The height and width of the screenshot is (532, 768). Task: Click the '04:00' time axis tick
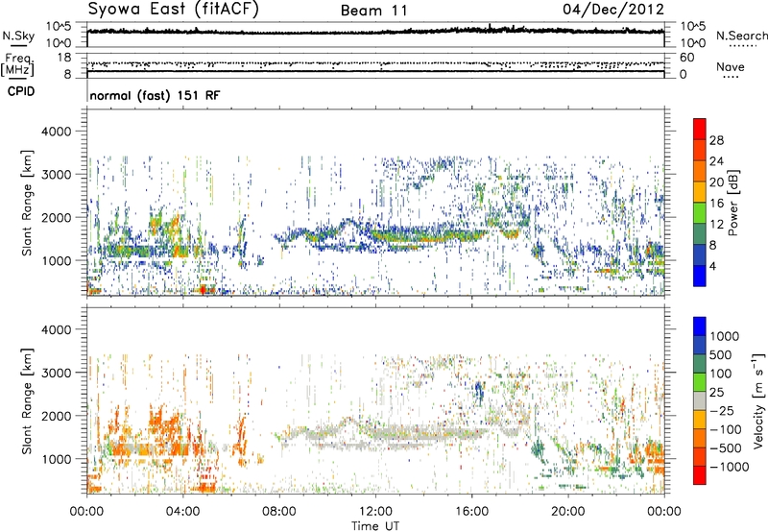point(183,512)
